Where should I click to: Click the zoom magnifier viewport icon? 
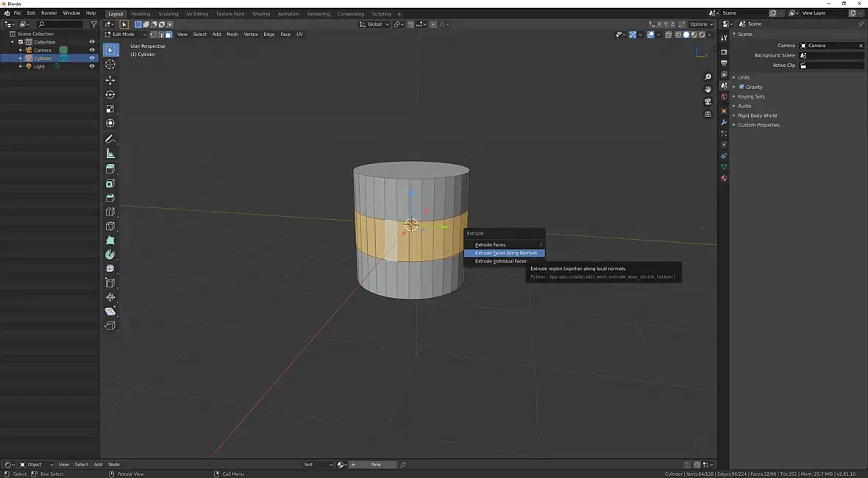tap(708, 77)
